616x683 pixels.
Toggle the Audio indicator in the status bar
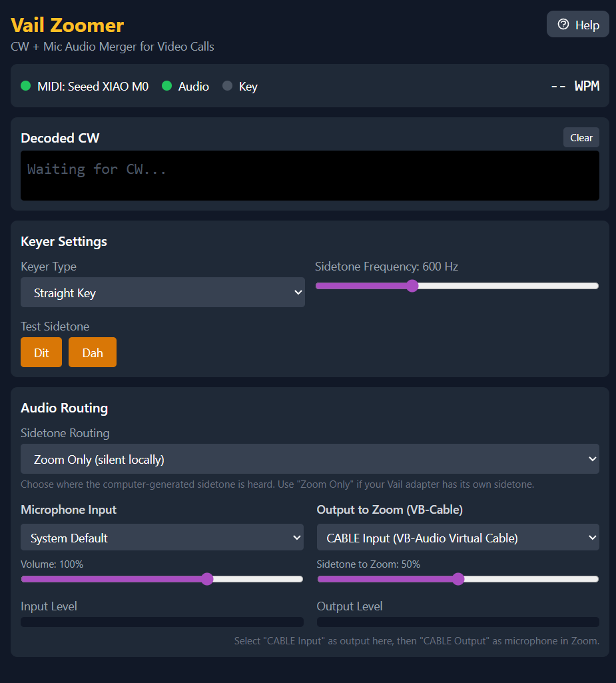click(x=167, y=86)
